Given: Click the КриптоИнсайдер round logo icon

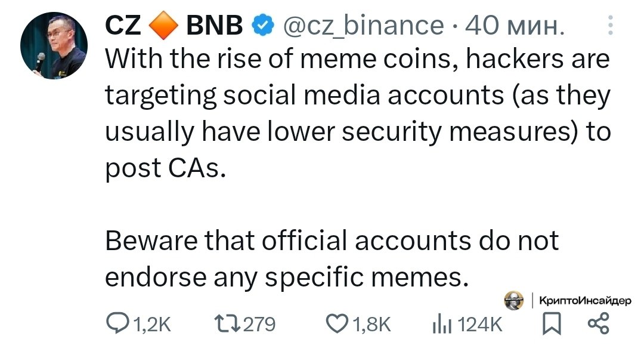Looking at the screenshot, I should (512, 301).
